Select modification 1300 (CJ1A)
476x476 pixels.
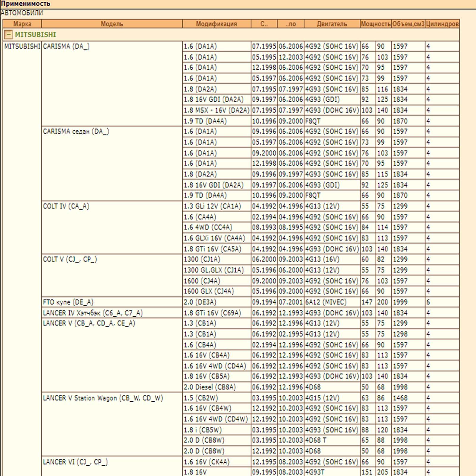pos(217,259)
